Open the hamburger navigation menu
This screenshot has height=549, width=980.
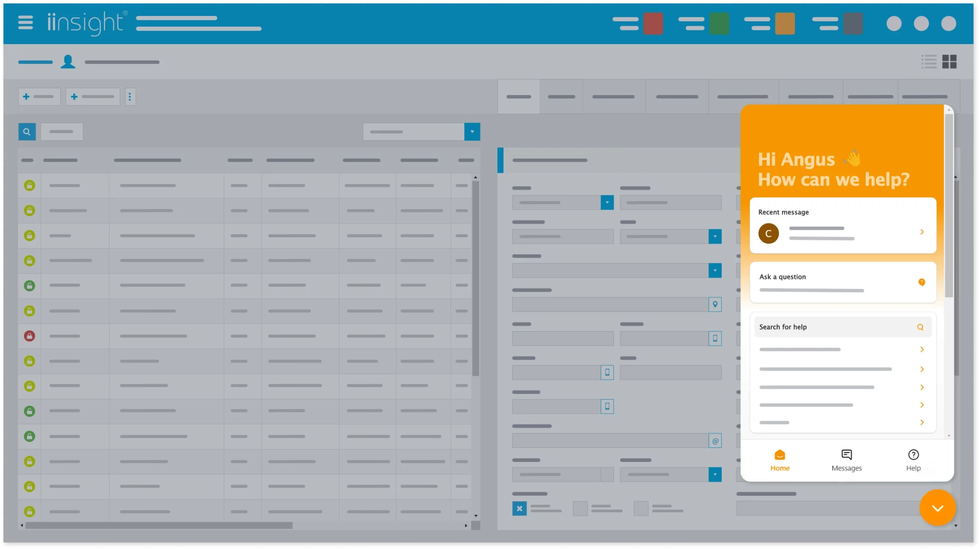tap(24, 23)
